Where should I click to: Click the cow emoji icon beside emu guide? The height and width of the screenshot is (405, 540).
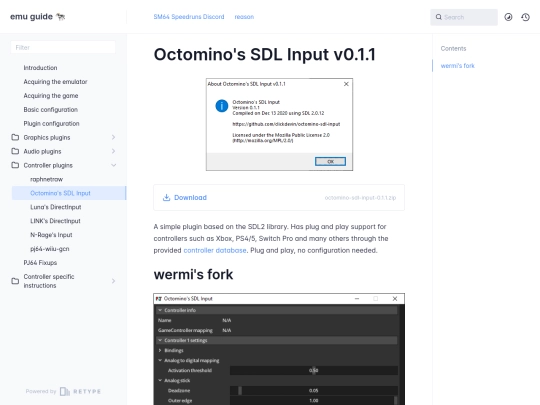[61, 17]
